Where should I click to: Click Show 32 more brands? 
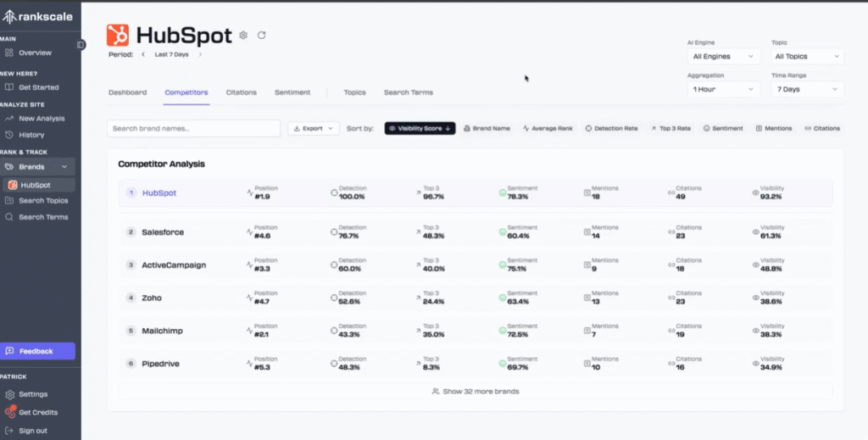(x=476, y=392)
